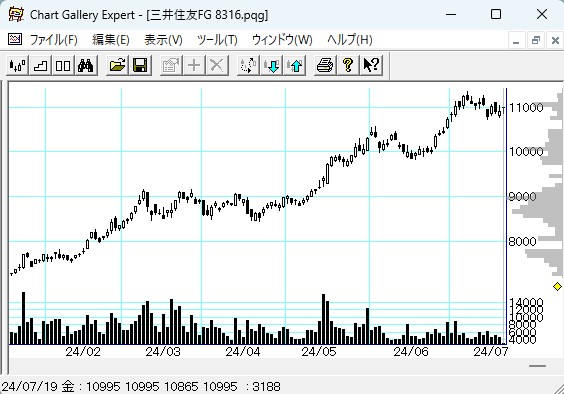Click the 24/04 date axis label
This screenshot has height=394, width=564.
243,352
